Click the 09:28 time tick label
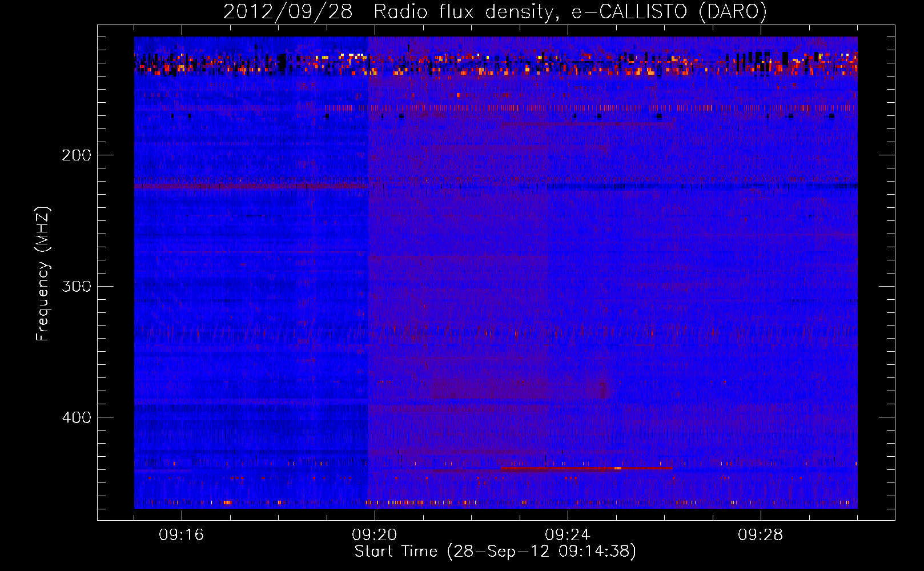This screenshot has width=924, height=571. pos(761,535)
